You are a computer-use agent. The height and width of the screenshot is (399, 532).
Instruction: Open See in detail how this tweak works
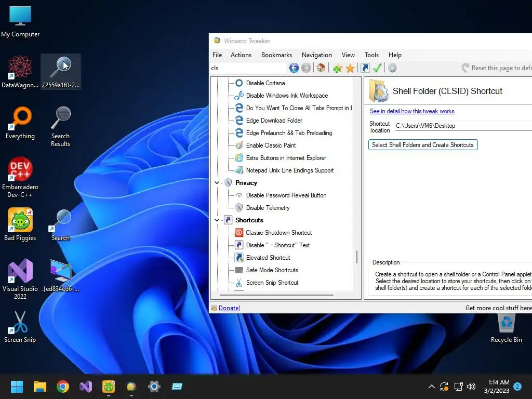pyautogui.click(x=412, y=111)
